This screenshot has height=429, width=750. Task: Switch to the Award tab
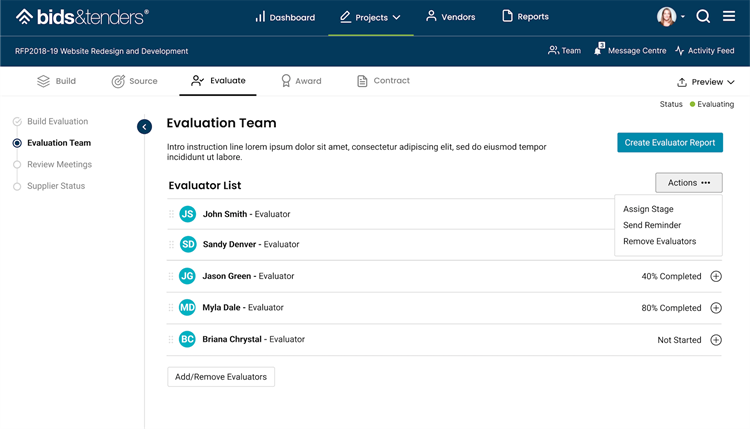click(300, 81)
